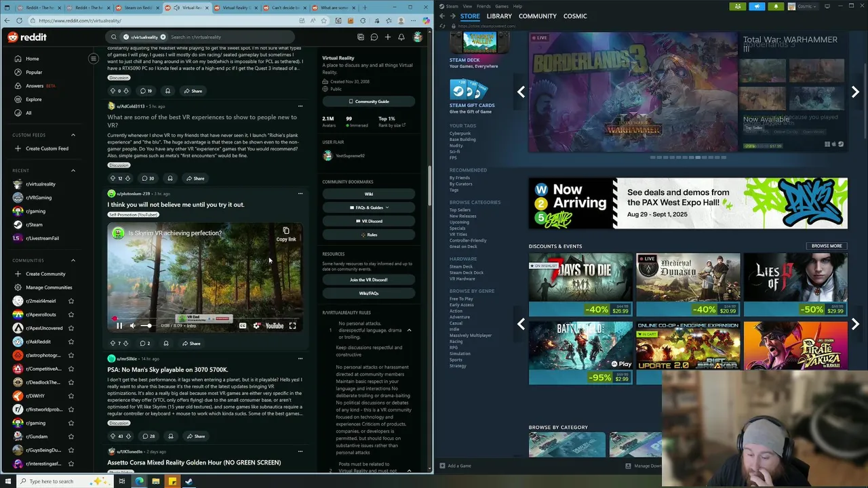Image resolution: width=868 pixels, height=488 pixels.
Task: Favorite r/DIWHY community star
Action: [x=71, y=396]
